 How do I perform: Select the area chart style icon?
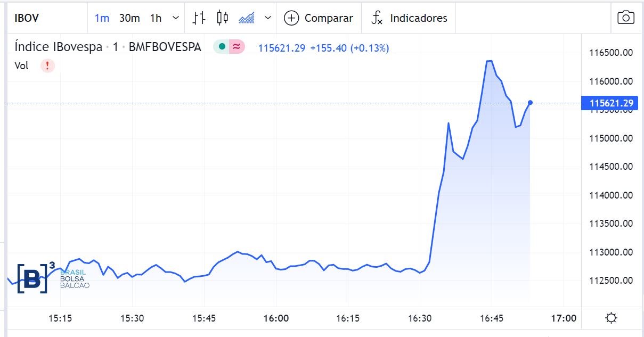click(x=247, y=18)
